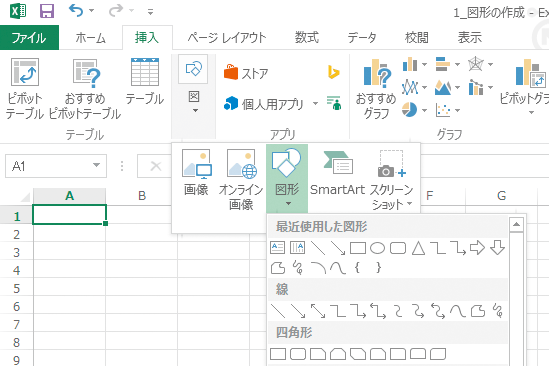Open the Name Box dropdown arrow
The width and height of the screenshot is (549, 366).
[x=96, y=165]
